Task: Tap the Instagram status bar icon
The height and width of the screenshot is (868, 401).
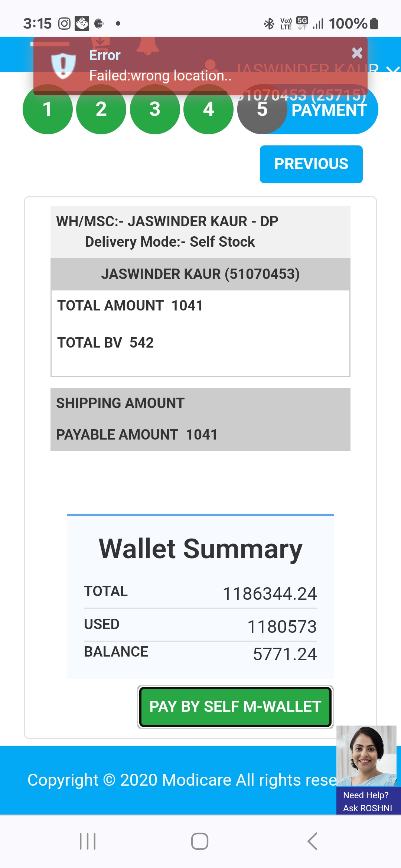Action: (x=64, y=24)
